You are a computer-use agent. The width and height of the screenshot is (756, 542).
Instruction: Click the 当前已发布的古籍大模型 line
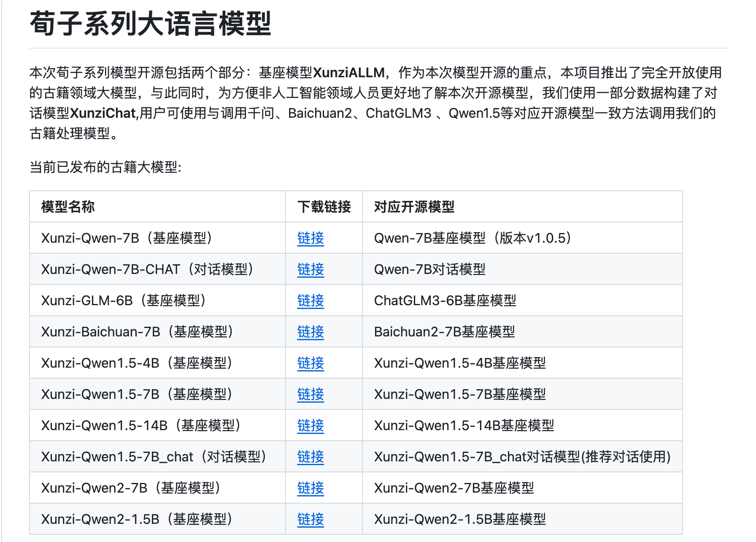pyautogui.click(x=105, y=167)
